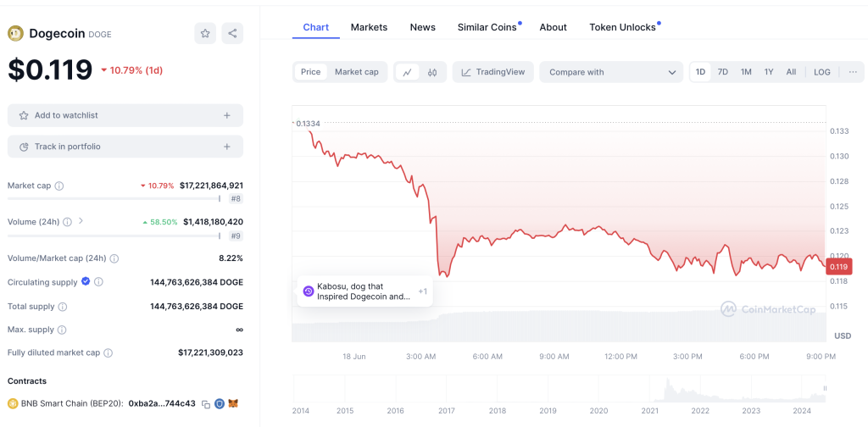The image size is (868, 427).
Task: Open the Compare with dropdown
Action: (x=611, y=72)
